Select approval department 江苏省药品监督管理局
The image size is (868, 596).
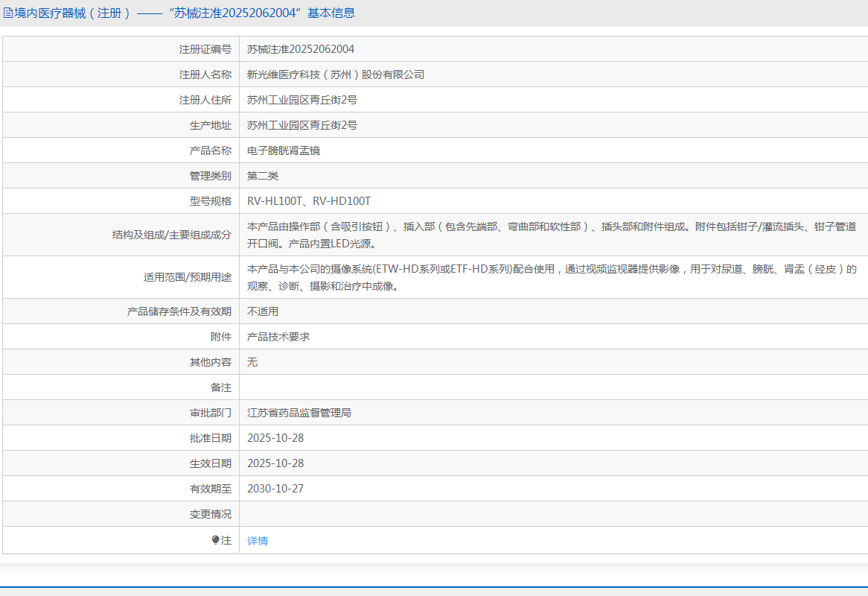point(299,413)
